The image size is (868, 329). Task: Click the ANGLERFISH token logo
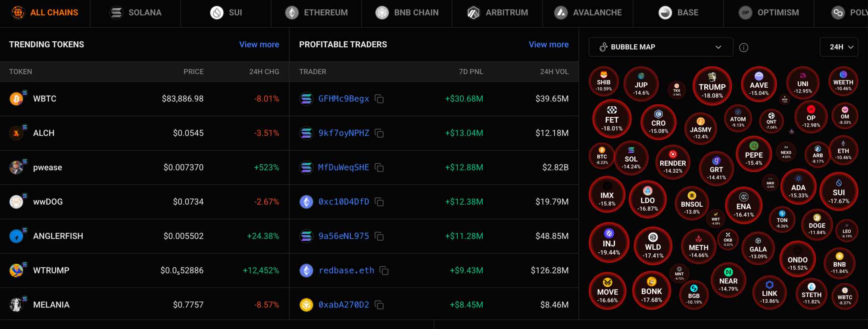point(16,236)
